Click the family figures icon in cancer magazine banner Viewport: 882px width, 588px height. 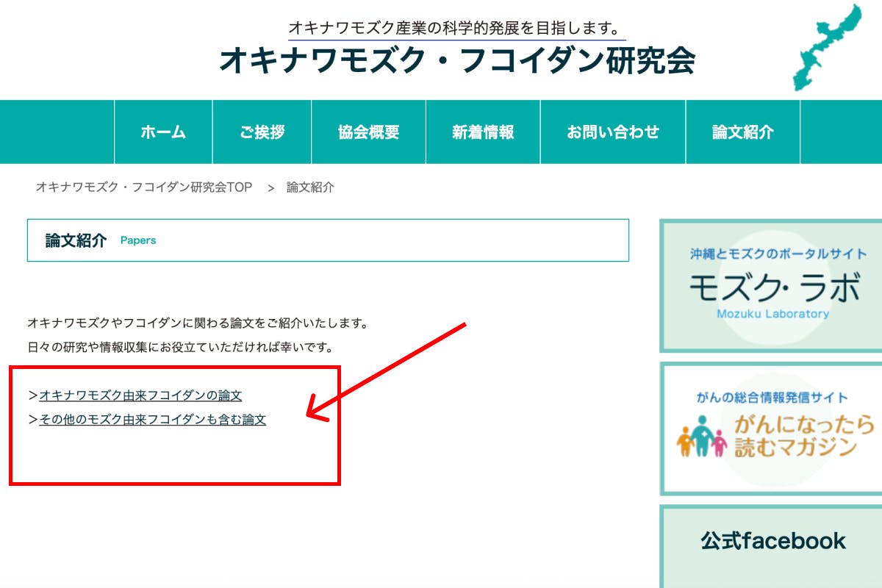click(x=701, y=437)
